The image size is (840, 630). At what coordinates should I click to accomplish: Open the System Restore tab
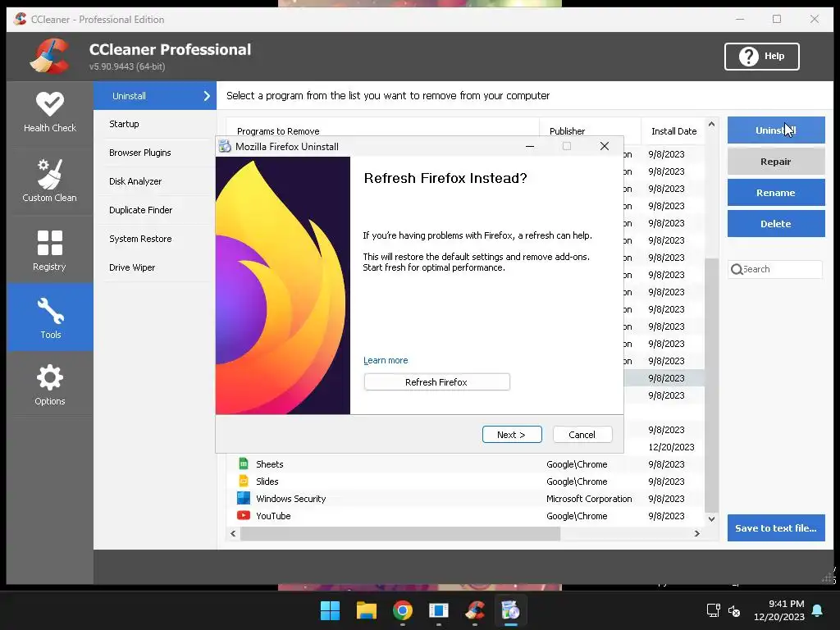140,239
